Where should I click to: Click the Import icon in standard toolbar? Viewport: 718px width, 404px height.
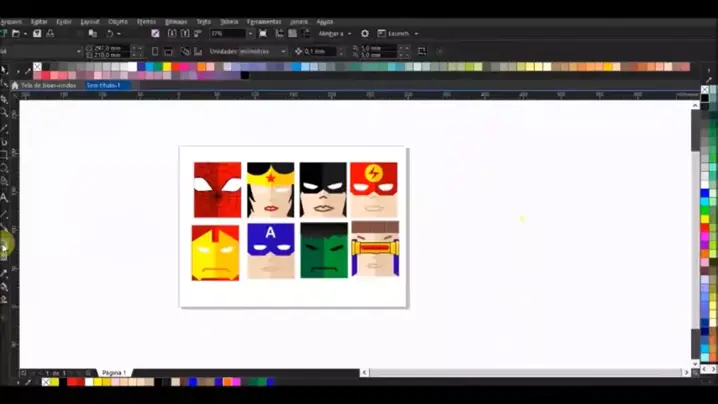click(172, 33)
